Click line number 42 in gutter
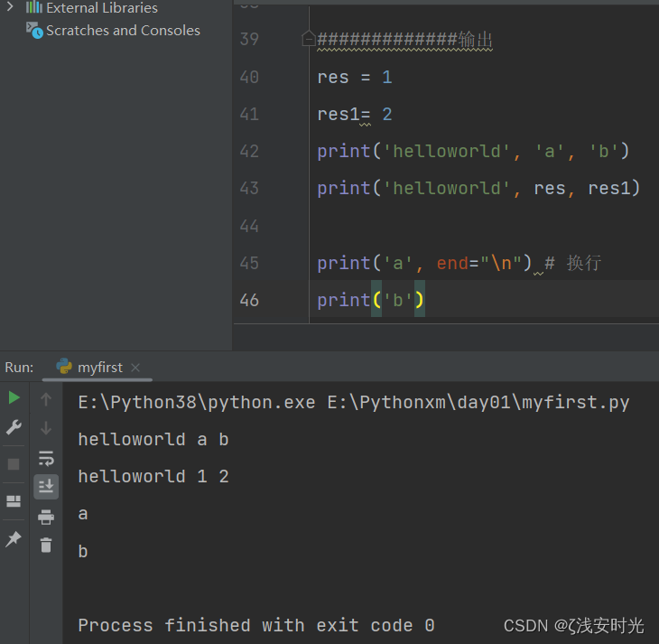The image size is (659, 644). click(249, 152)
